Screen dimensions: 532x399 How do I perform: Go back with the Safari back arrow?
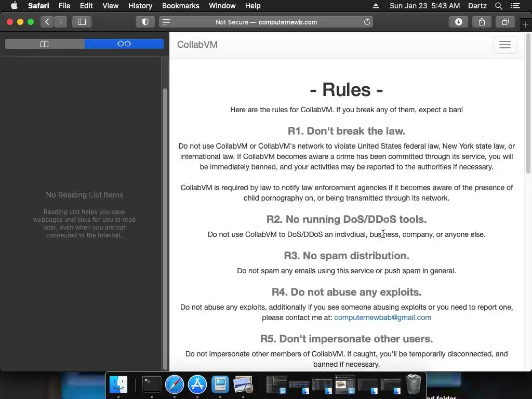point(47,22)
